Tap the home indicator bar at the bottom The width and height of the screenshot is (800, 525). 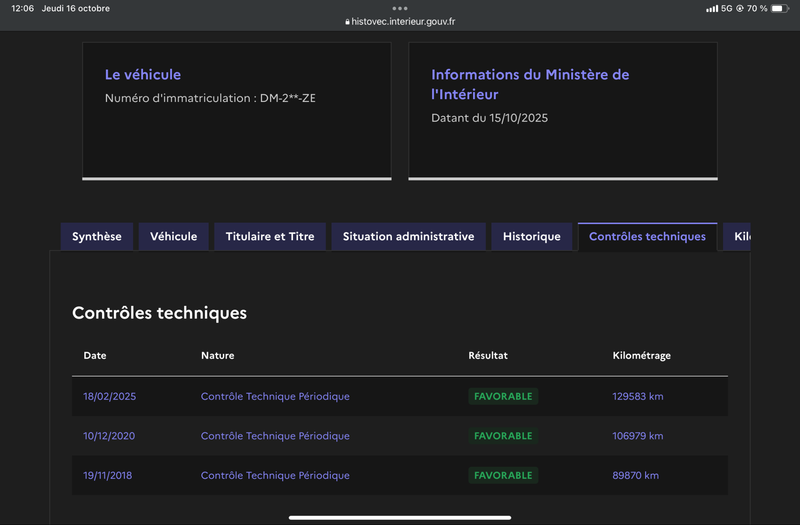tap(400, 517)
